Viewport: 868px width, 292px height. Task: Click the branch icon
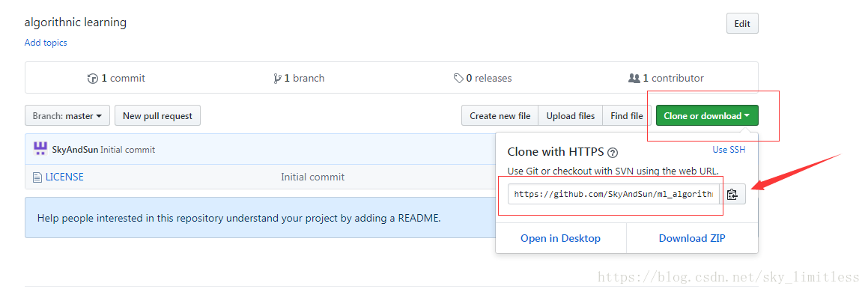277,79
